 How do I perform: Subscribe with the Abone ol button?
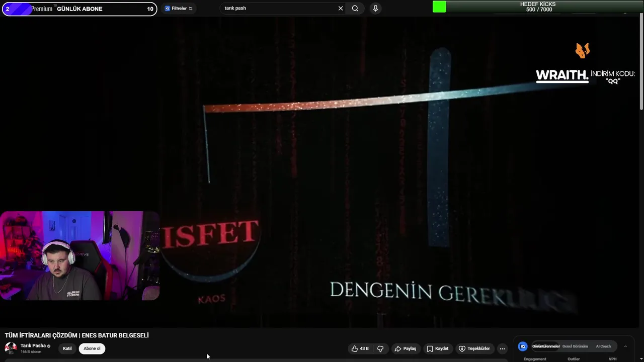tap(92, 348)
